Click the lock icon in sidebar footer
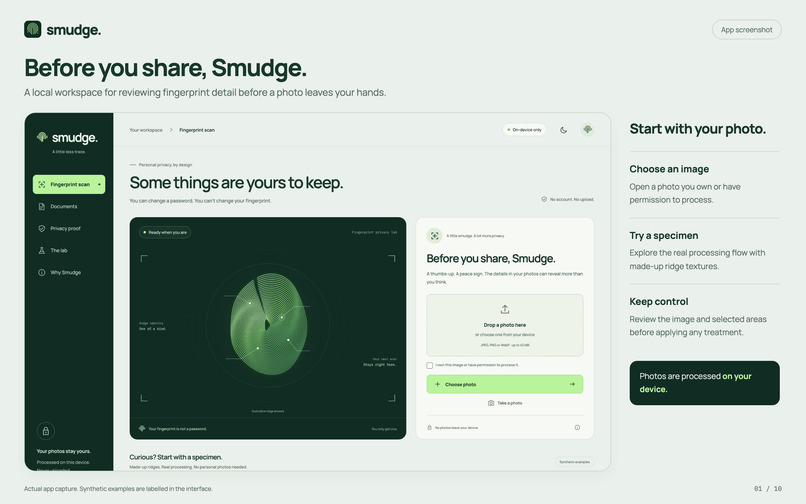Viewport: 806px width, 504px height. (x=46, y=431)
